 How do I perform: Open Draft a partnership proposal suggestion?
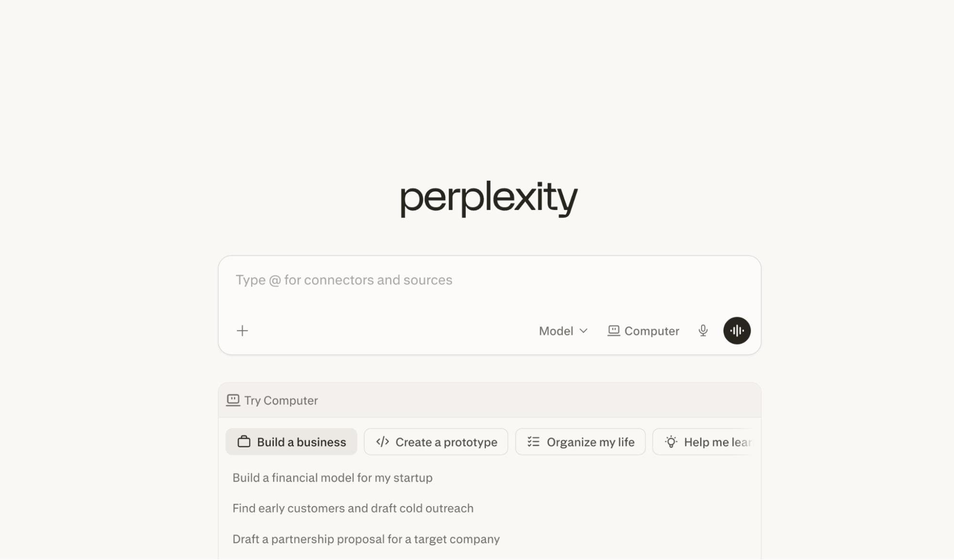(366, 539)
